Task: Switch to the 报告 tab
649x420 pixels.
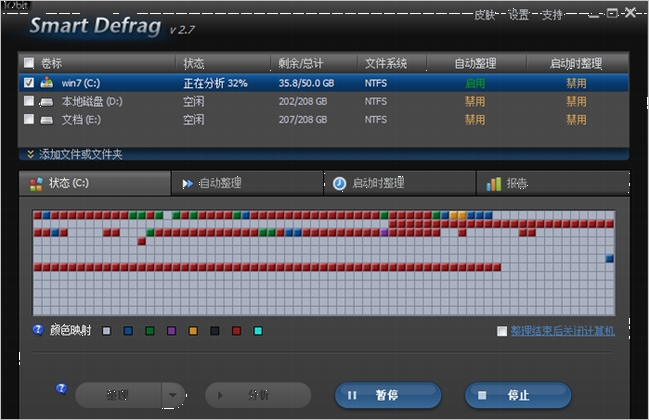Action: (553, 183)
